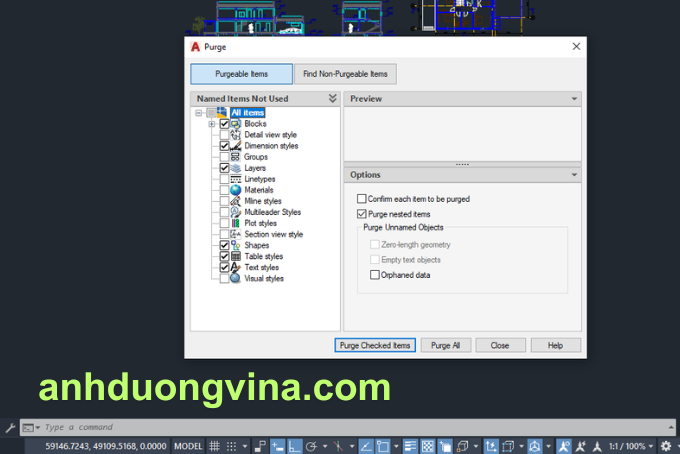Check the Orphaned data option
This screenshot has width=680, height=454.
375,275
